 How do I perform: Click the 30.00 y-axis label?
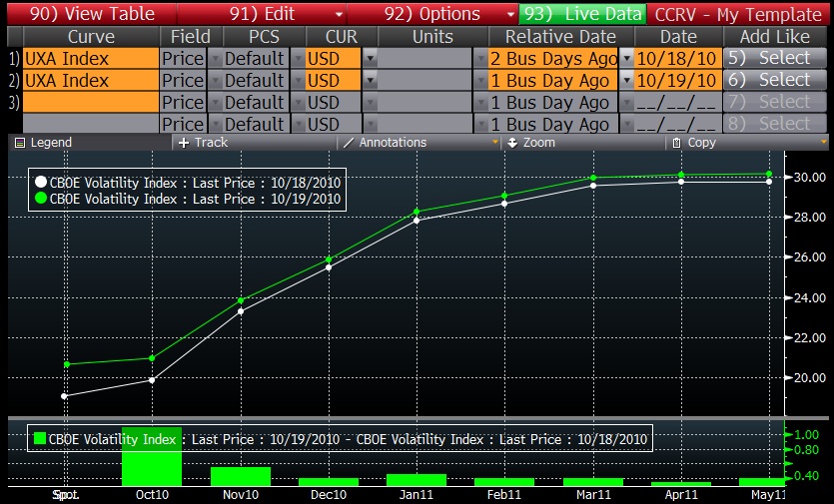point(810,177)
